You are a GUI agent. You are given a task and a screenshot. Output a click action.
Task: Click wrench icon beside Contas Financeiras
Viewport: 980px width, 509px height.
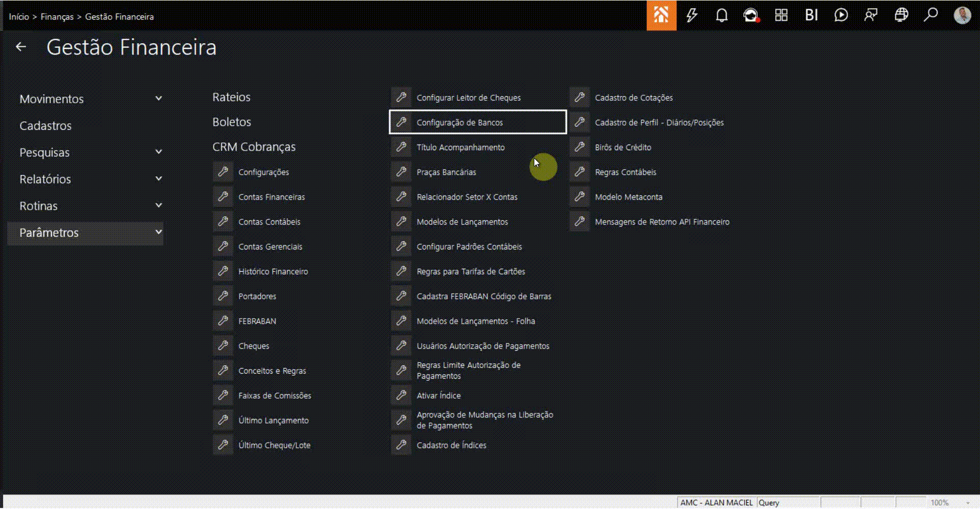[223, 197]
